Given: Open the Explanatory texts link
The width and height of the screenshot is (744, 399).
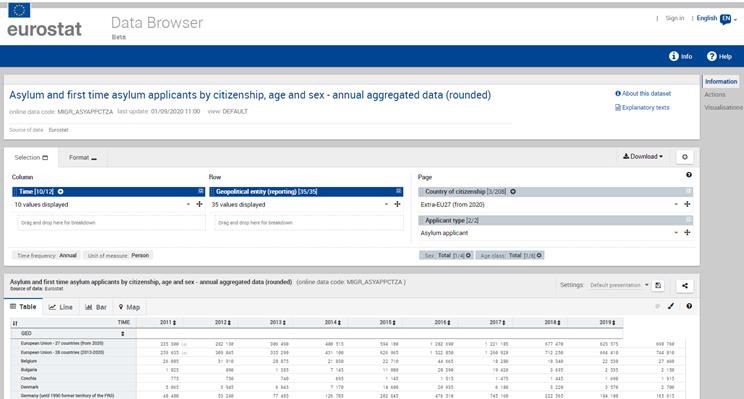Looking at the screenshot, I should click(x=642, y=108).
